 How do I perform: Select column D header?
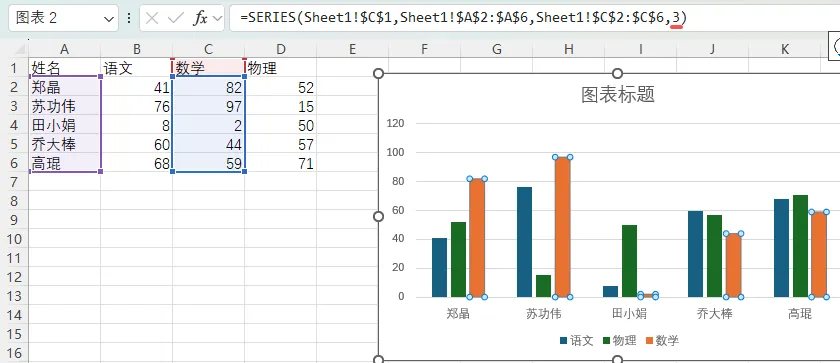point(281,50)
